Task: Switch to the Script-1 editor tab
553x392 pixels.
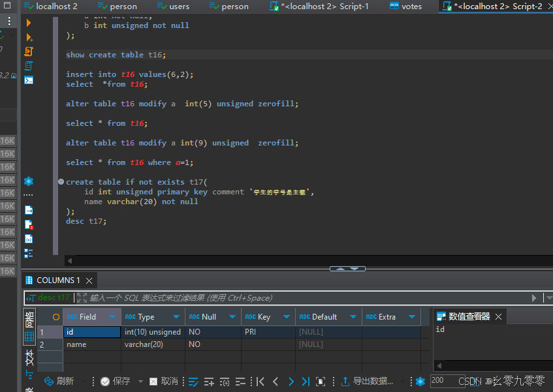Action: [x=319, y=7]
